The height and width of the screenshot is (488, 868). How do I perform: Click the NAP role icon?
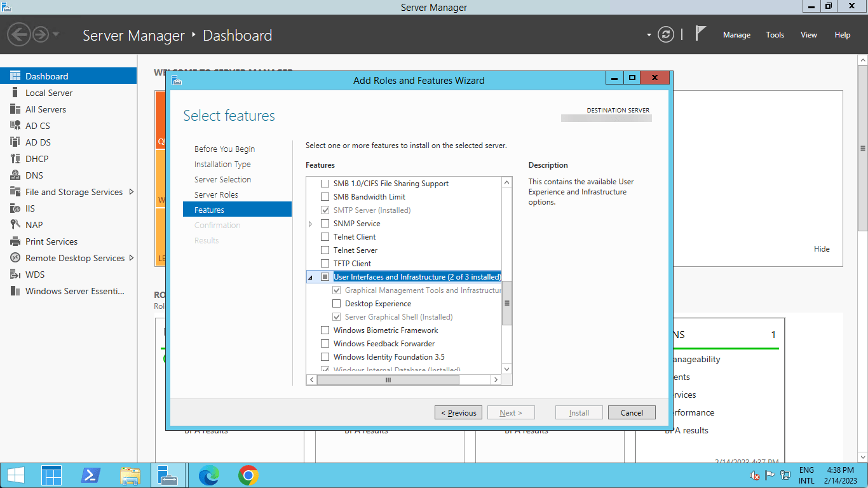[x=15, y=225]
